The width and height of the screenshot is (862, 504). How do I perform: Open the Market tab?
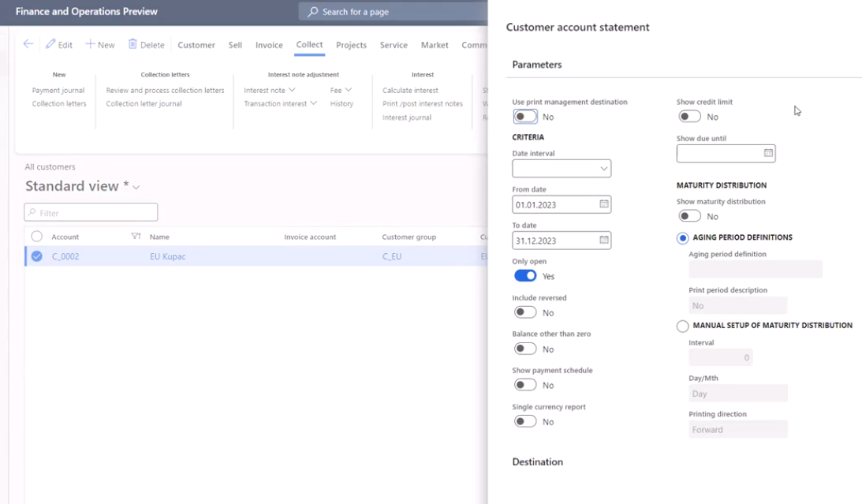pos(435,45)
